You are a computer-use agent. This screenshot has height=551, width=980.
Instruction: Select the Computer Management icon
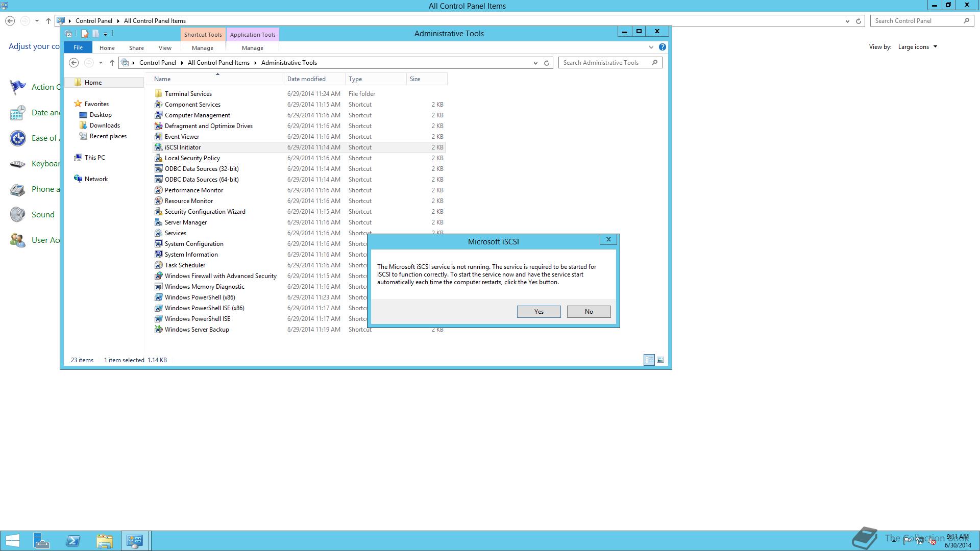[158, 115]
